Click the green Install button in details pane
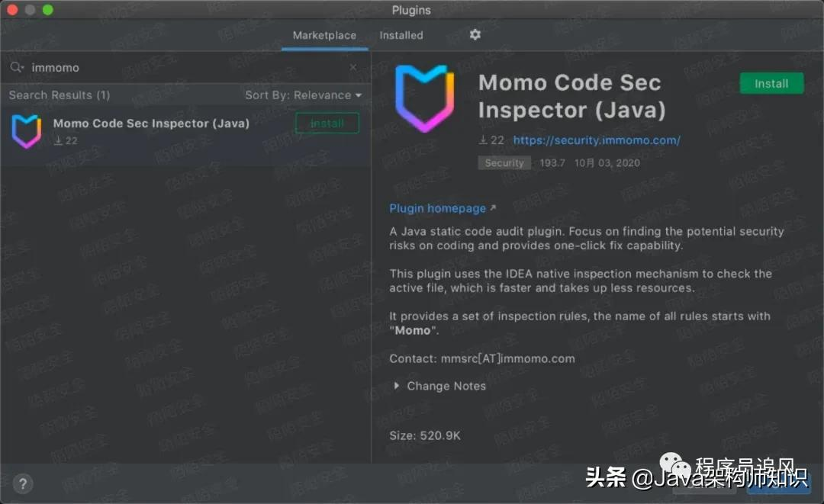 (x=771, y=83)
